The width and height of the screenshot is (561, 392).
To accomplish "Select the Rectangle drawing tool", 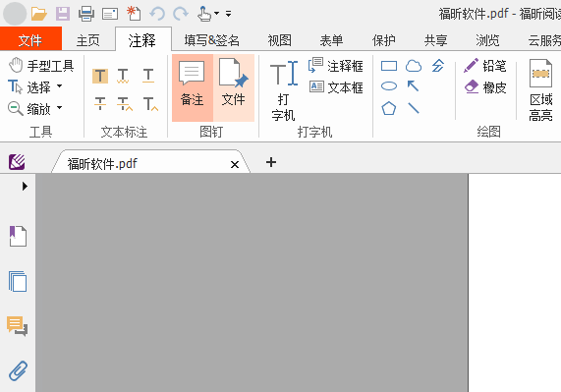I will coord(389,66).
